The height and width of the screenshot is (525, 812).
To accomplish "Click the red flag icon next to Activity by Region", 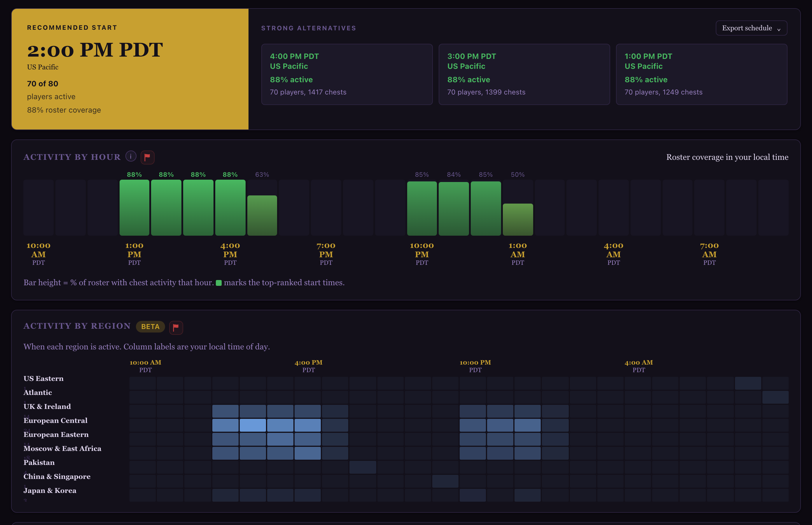I will point(176,327).
